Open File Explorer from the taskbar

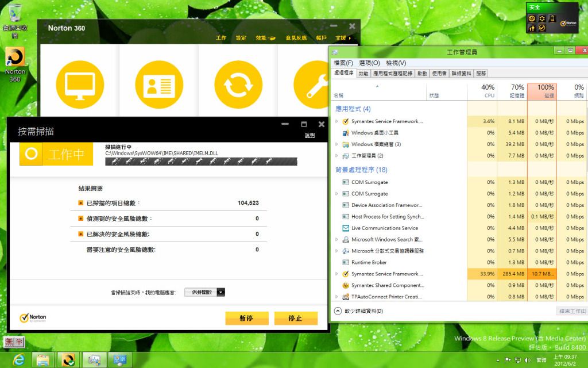(42, 360)
